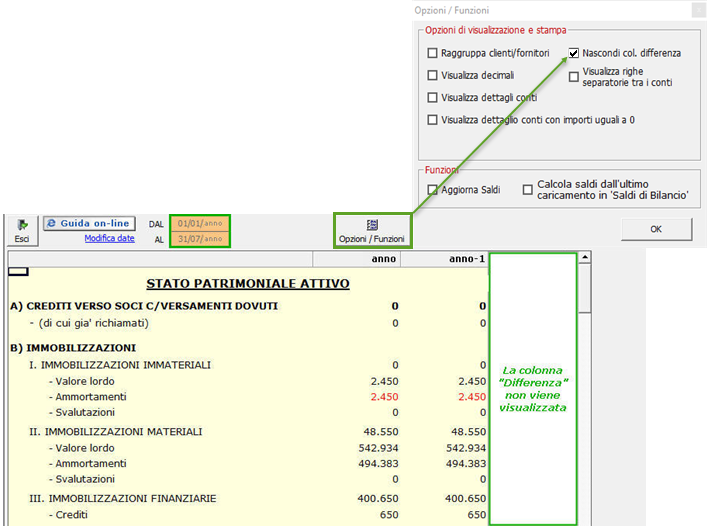Image resolution: width=710 pixels, height=530 pixels.
Task: Follow the Modifica date link
Action: [x=110, y=238]
